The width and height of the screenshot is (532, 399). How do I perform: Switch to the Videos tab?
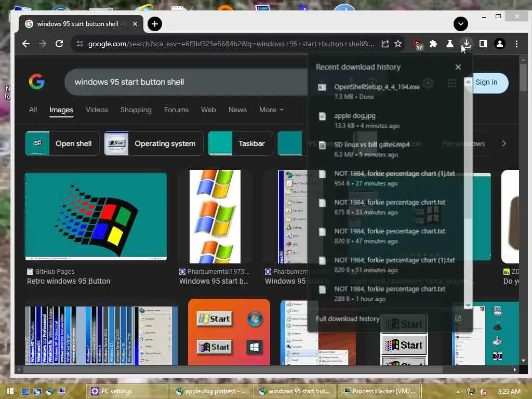pyautogui.click(x=97, y=110)
